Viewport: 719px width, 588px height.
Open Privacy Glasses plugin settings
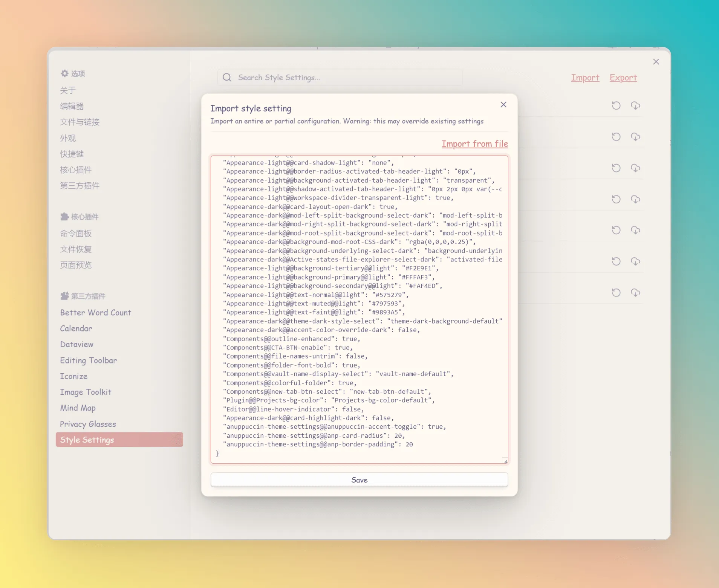tap(88, 424)
